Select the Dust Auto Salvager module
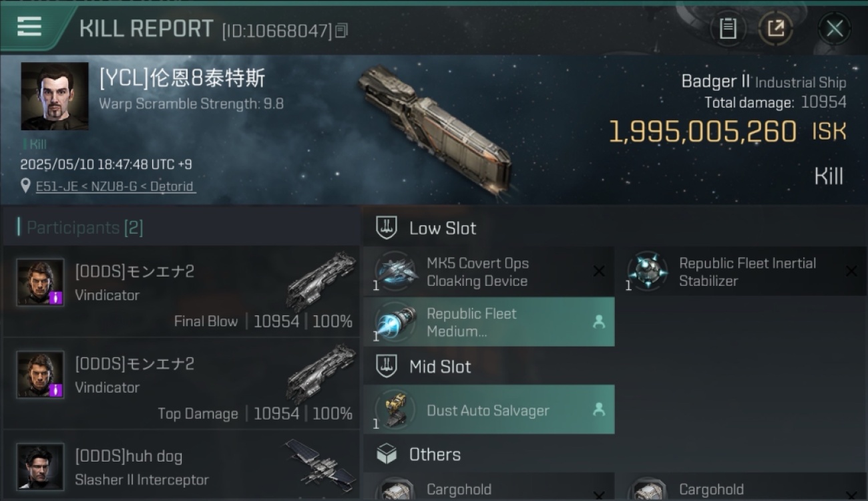The height and width of the screenshot is (501, 868). [x=489, y=409]
